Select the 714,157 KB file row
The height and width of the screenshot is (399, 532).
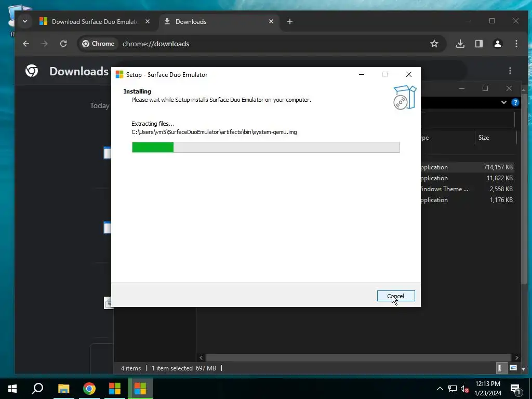pos(467,167)
